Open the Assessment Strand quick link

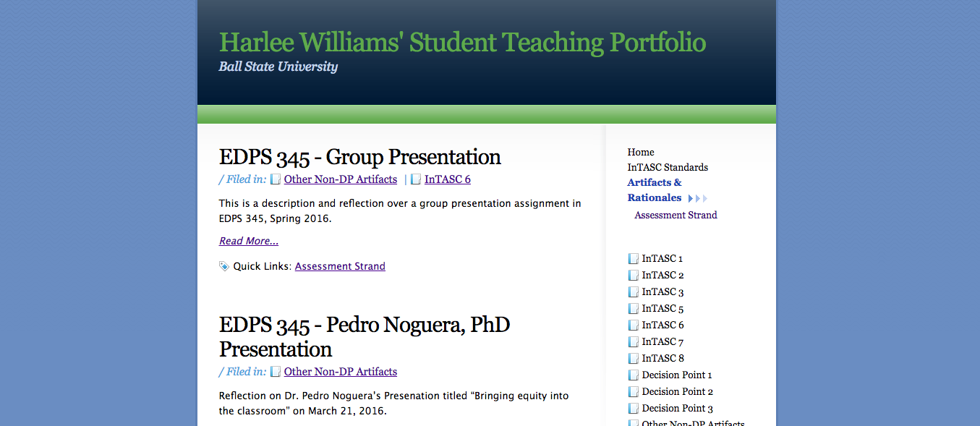[x=340, y=266]
